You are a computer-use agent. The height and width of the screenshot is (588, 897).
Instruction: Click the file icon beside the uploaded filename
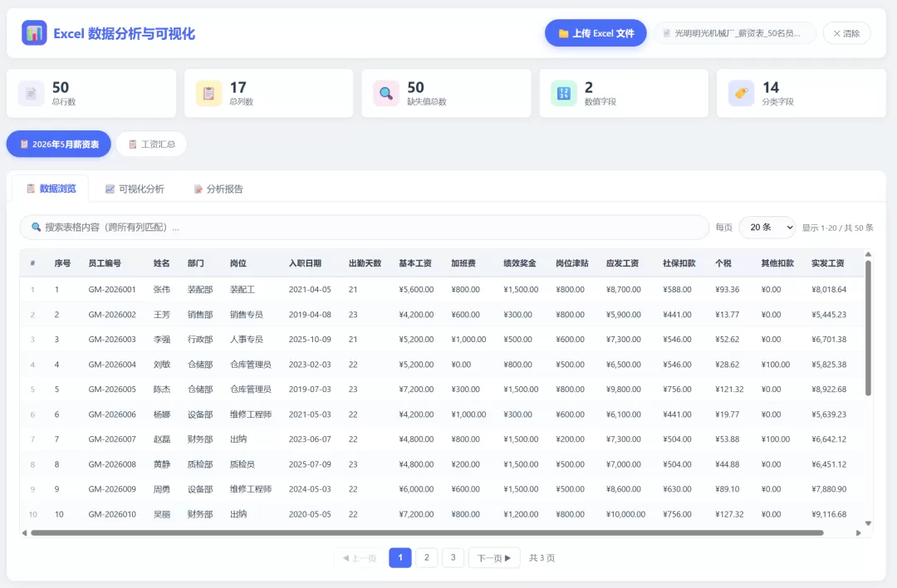666,33
